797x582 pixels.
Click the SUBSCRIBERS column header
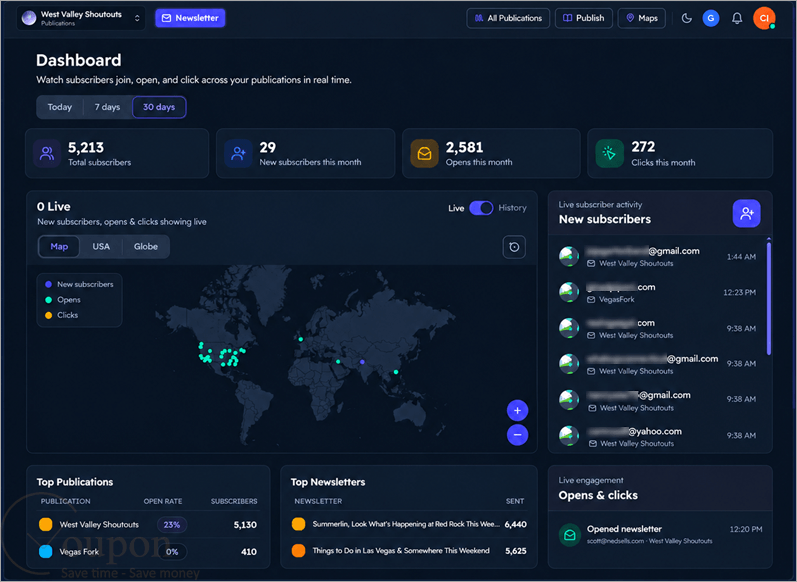(x=234, y=501)
